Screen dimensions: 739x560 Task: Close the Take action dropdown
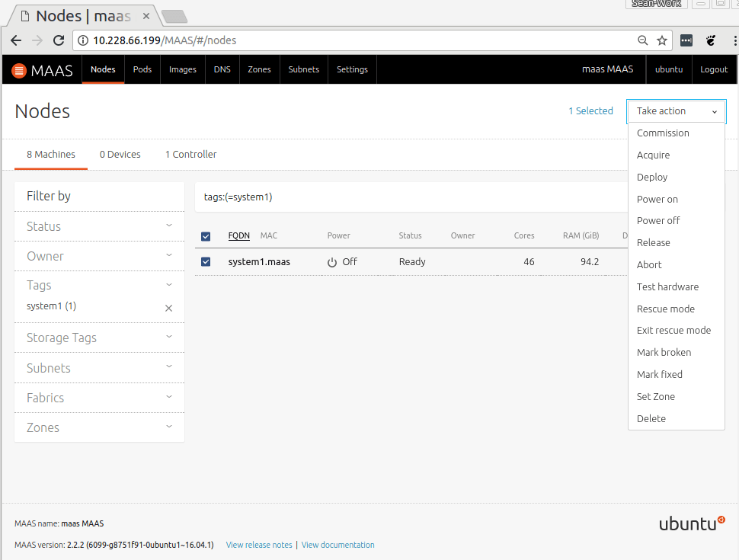(x=677, y=111)
